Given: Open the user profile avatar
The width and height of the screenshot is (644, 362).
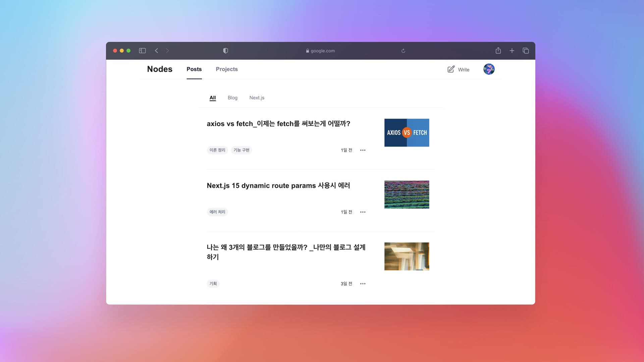Looking at the screenshot, I should (x=489, y=69).
